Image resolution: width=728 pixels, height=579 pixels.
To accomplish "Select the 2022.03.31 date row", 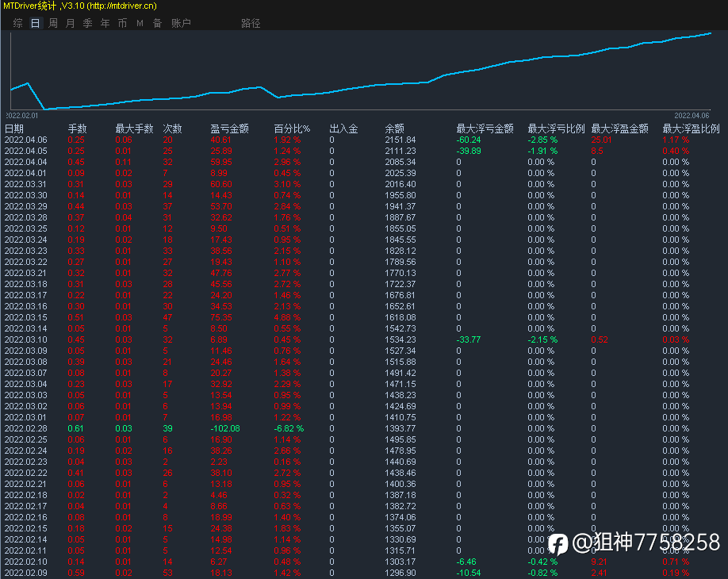I will (x=26, y=184).
